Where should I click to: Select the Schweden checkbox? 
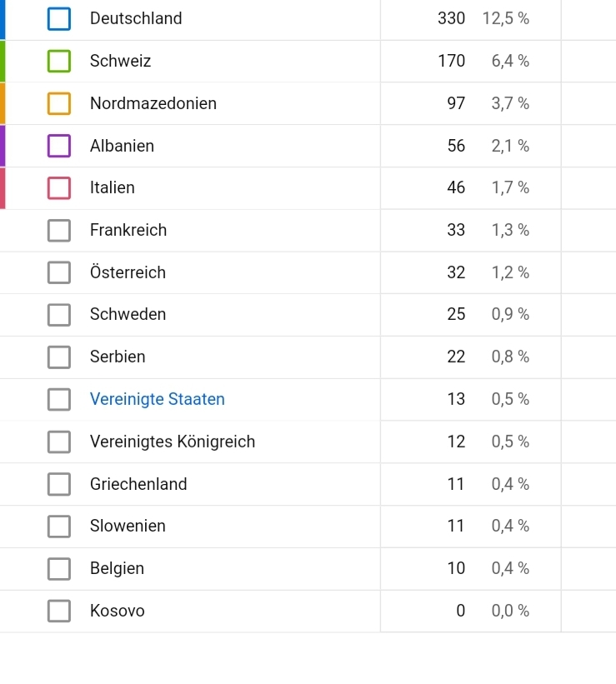(59, 315)
